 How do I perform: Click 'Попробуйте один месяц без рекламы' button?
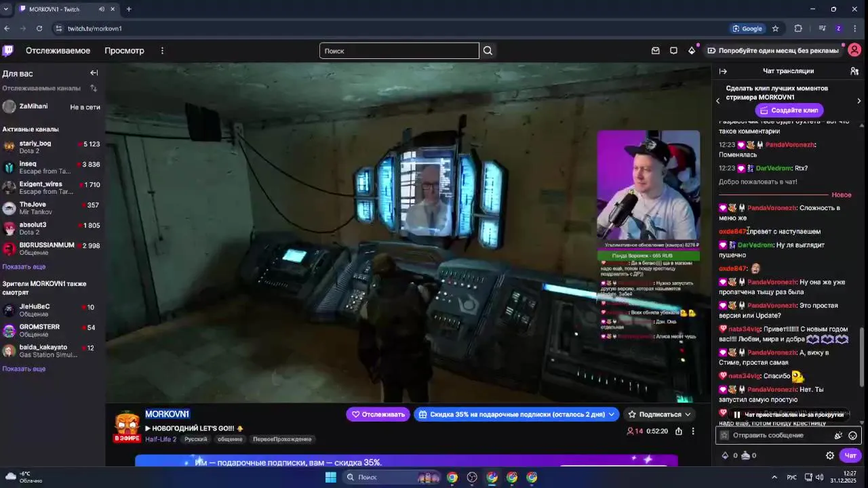point(773,51)
